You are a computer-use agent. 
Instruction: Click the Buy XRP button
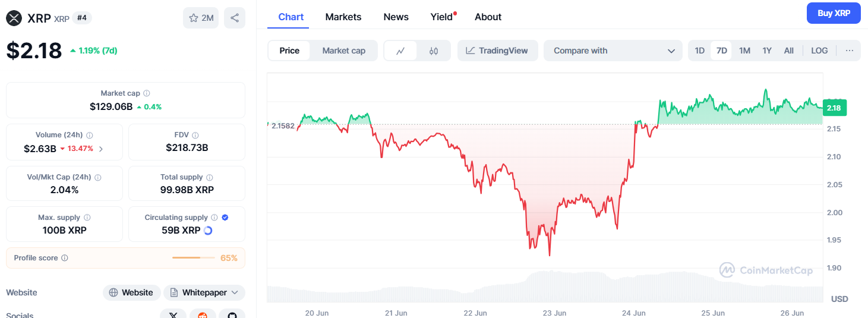[x=833, y=13]
